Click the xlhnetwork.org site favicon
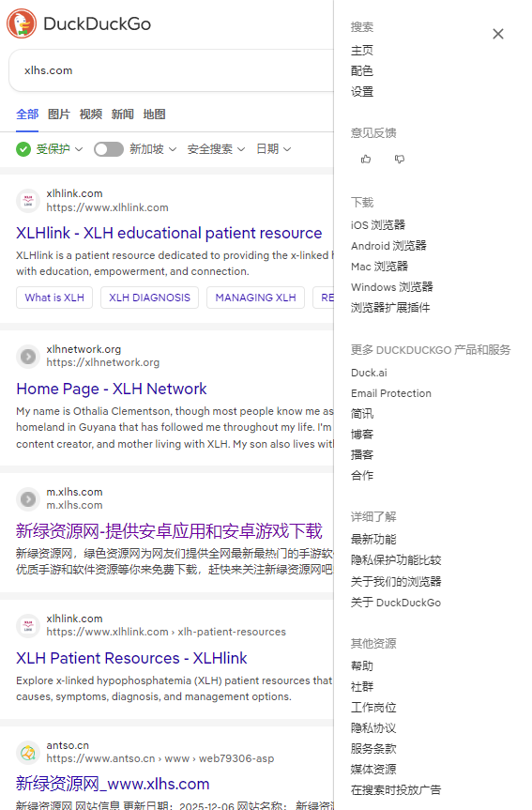532x810 pixels. pyautogui.click(x=28, y=357)
